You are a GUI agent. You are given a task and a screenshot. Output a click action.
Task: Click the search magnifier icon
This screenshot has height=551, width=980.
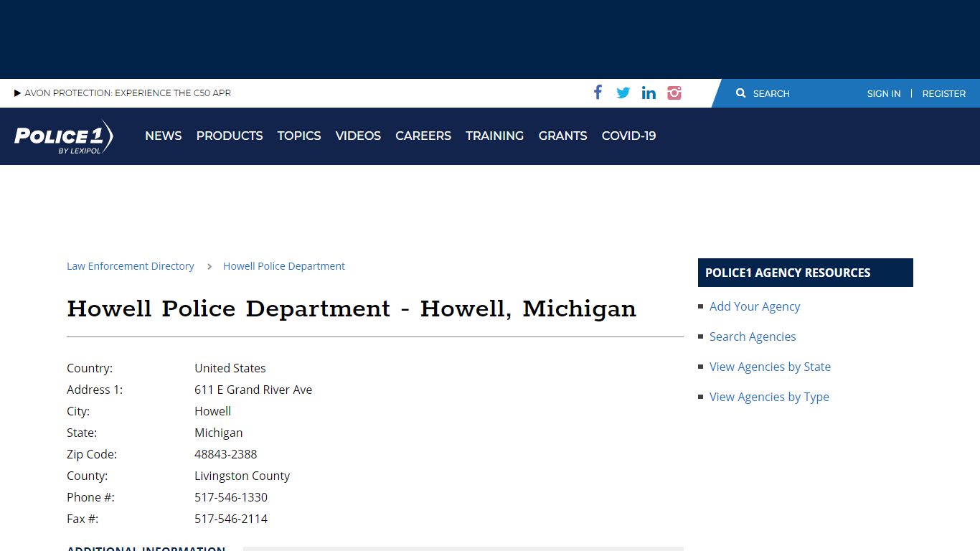[741, 93]
